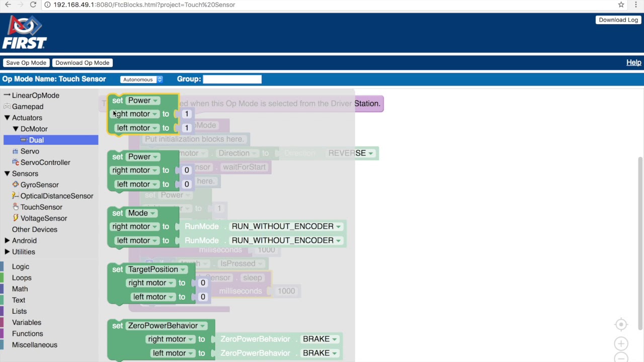Open the Mode property dropdown on the set block
Screen dimensions: 644x362
point(141,213)
